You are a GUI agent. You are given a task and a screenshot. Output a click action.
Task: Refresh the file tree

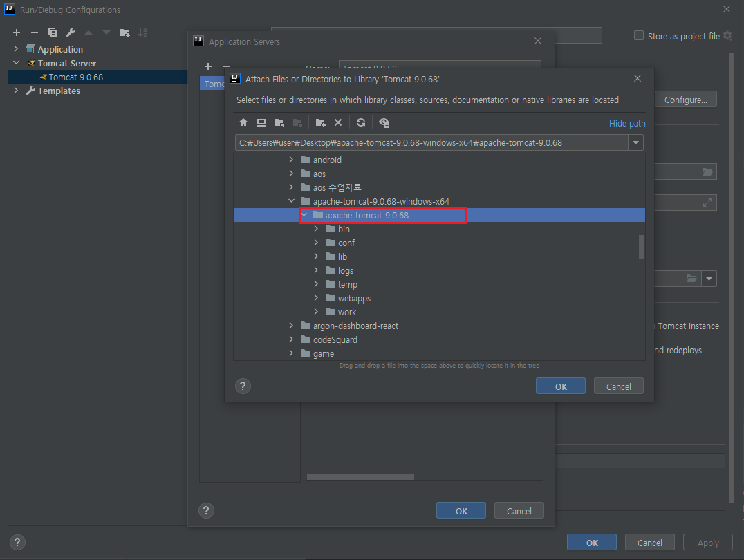tap(361, 122)
